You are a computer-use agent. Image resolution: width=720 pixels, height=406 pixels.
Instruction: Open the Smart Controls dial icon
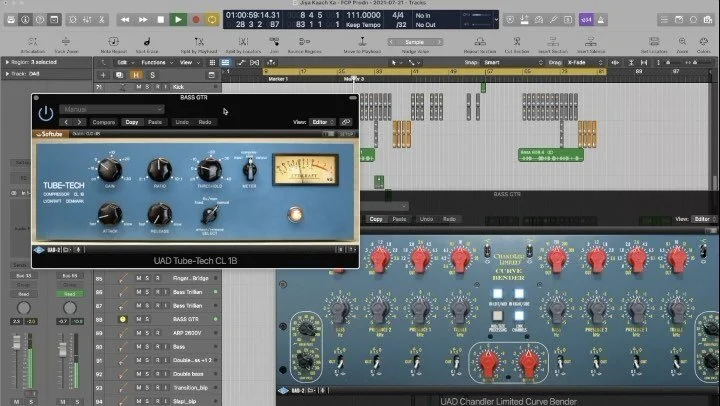tap(73, 20)
